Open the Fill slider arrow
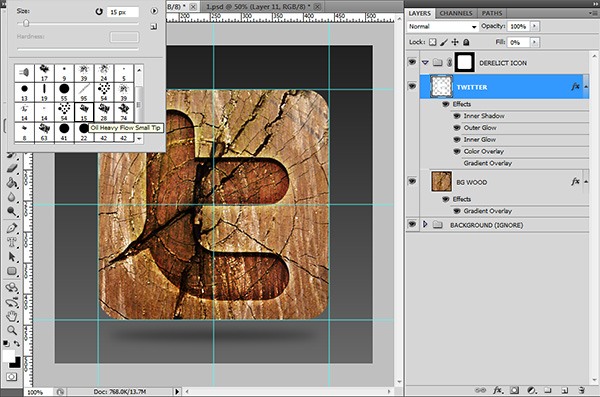 tap(534, 42)
